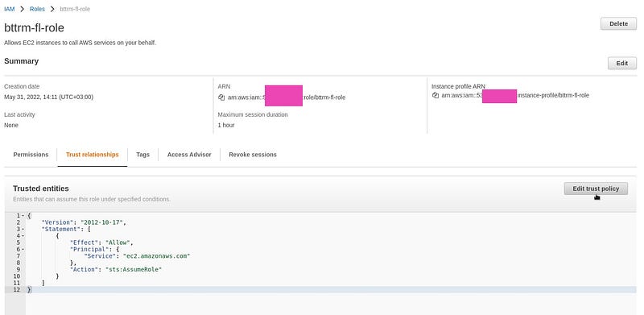Viewport: 644px width, 315px height.
Task: Go to the Revoke sessions tab
Action: [x=253, y=155]
